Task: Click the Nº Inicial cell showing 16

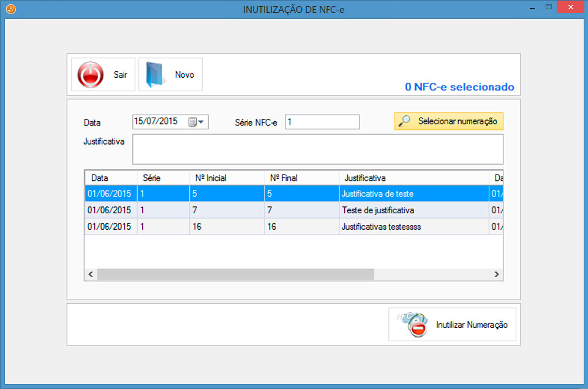Action: pos(227,227)
